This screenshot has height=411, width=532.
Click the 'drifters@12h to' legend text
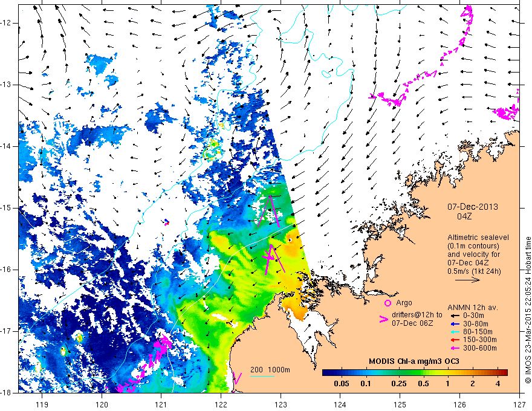click(x=417, y=315)
